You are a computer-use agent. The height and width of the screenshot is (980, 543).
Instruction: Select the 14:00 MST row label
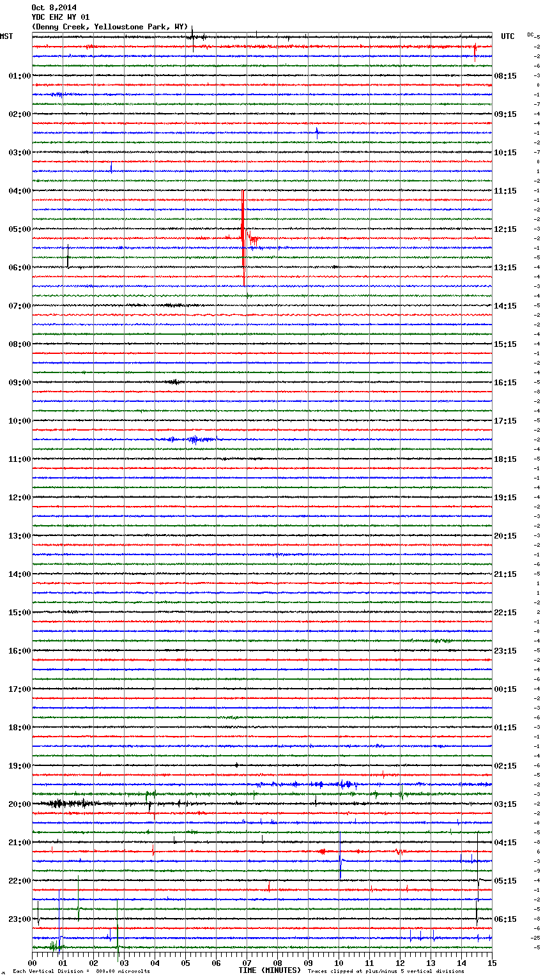pyautogui.click(x=20, y=574)
